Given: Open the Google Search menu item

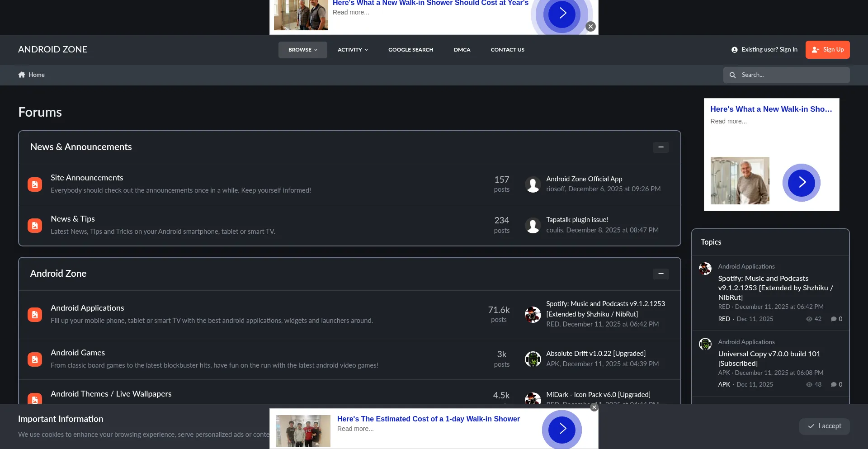Looking at the screenshot, I should [x=410, y=50].
